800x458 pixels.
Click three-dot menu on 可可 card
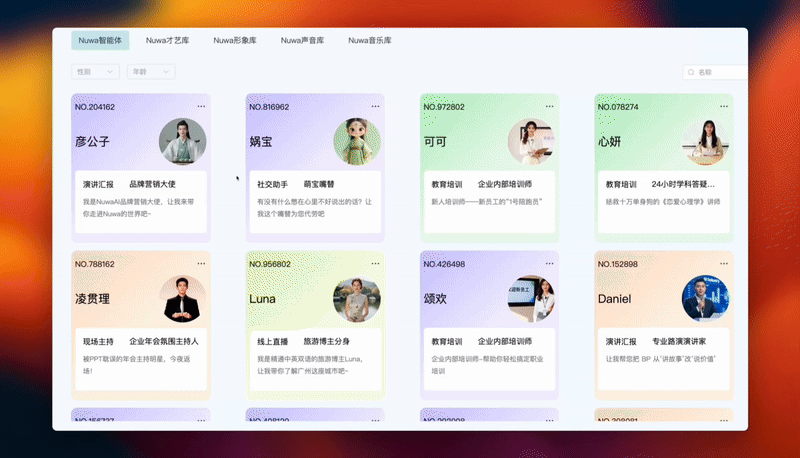tap(549, 106)
